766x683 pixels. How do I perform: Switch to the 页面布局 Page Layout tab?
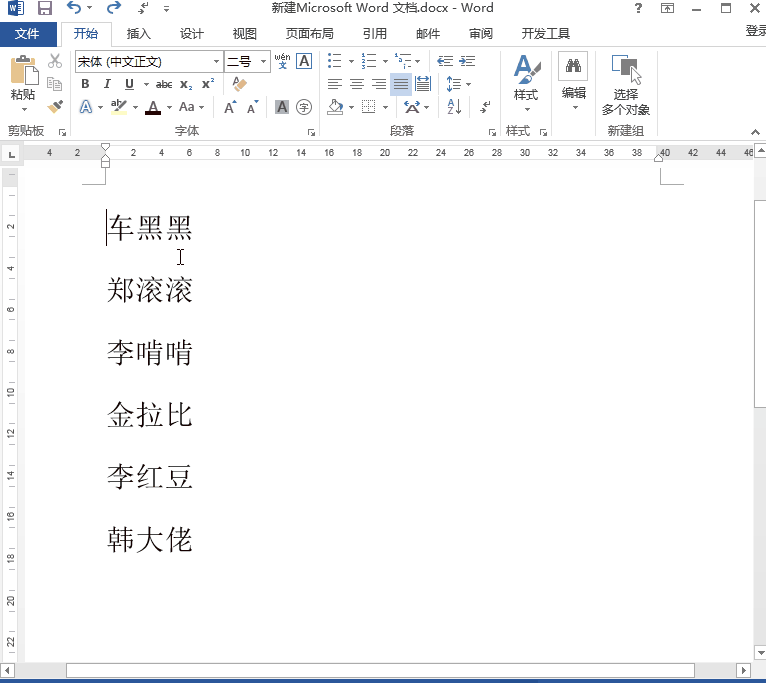310,34
